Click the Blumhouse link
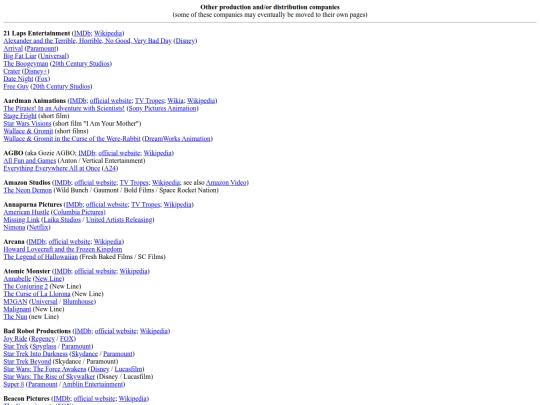Image resolution: width=540 pixels, height=405 pixels. pyautogui.click(x=78, y=302)
